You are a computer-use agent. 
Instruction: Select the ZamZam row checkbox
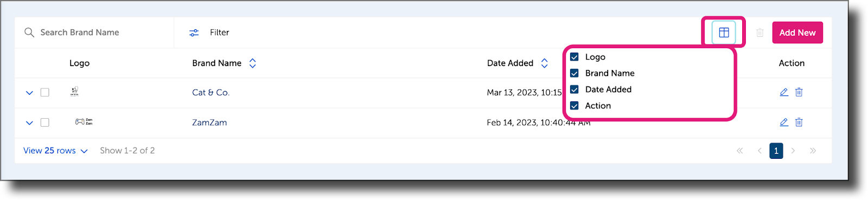(45, 122)
